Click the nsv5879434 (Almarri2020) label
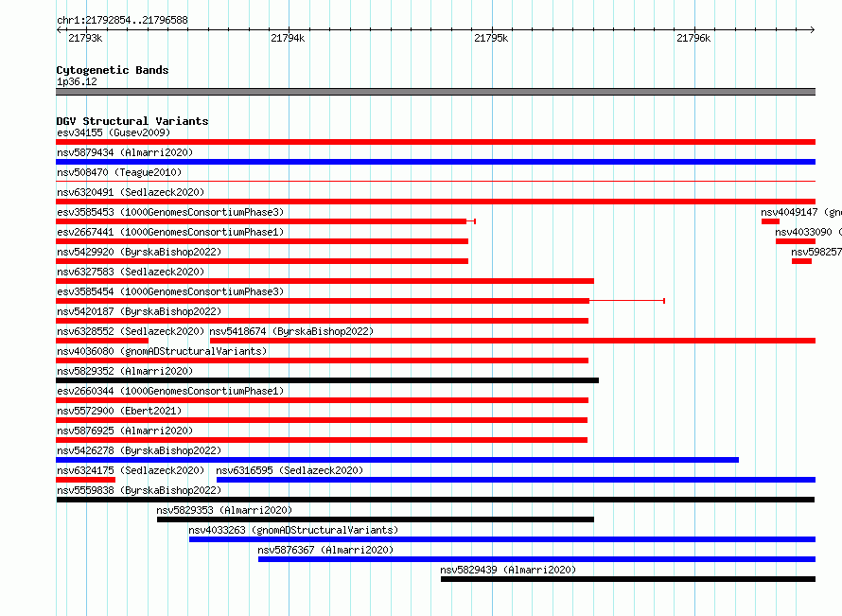 point(125,152)
